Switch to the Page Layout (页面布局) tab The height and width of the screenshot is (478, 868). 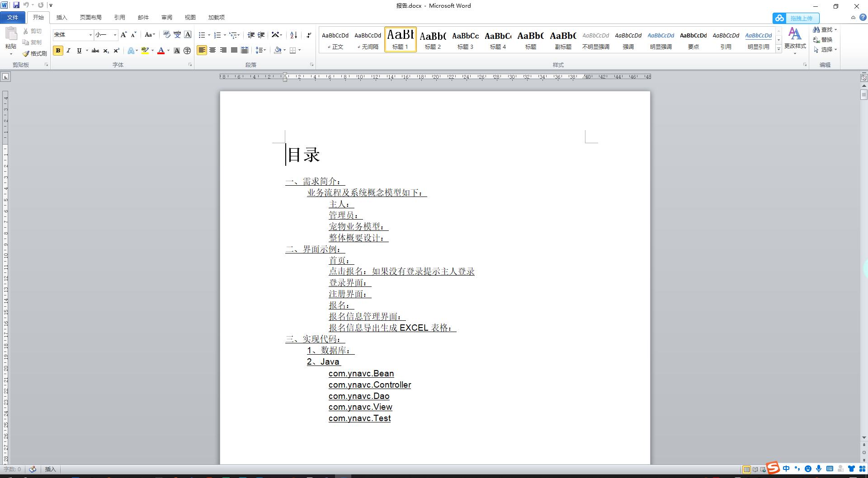(90, 17)
